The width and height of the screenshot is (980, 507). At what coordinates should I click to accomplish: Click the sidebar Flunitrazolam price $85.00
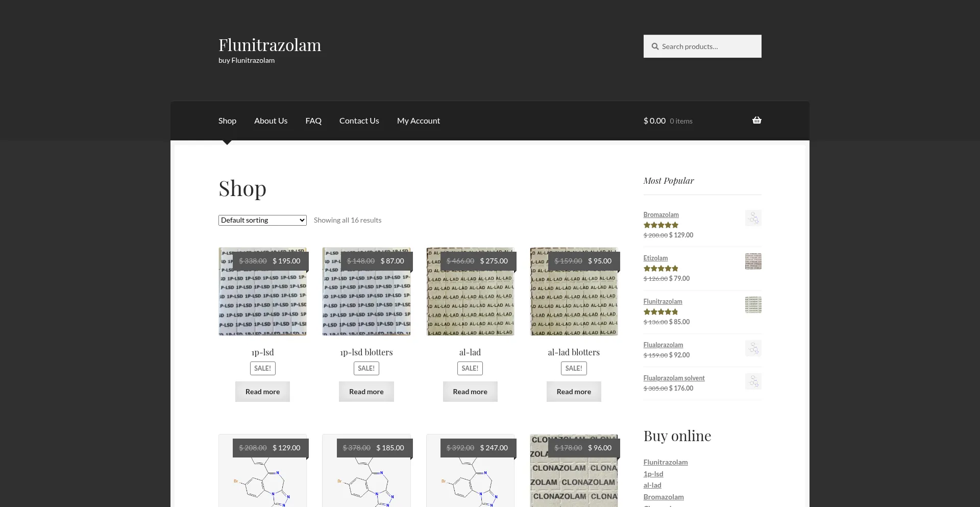pos(679,322)
